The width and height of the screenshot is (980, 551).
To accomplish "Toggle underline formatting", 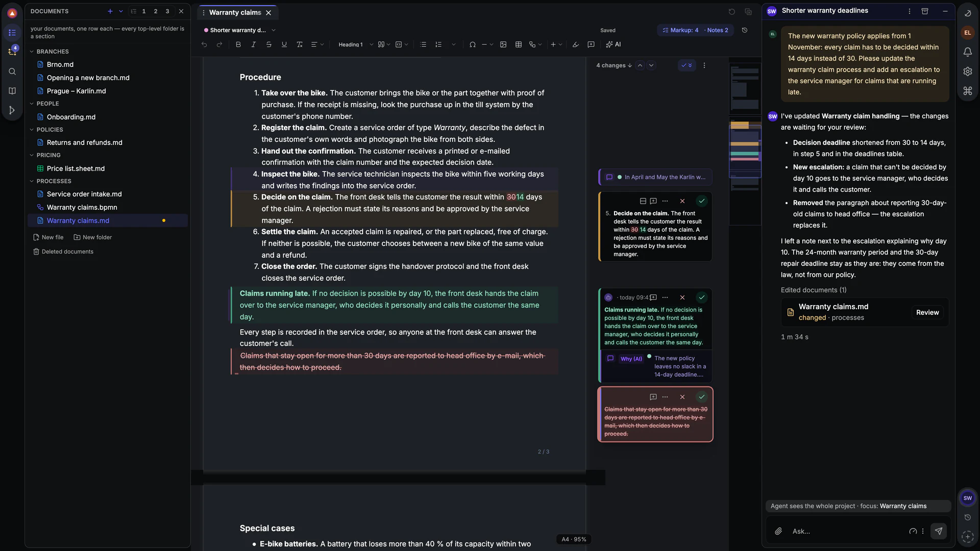I will (x=284, y=45).
